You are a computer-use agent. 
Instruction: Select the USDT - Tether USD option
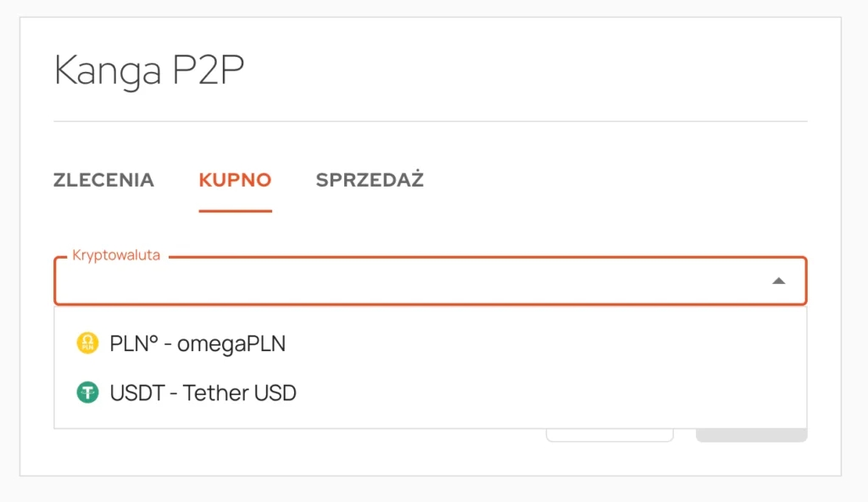430,393
